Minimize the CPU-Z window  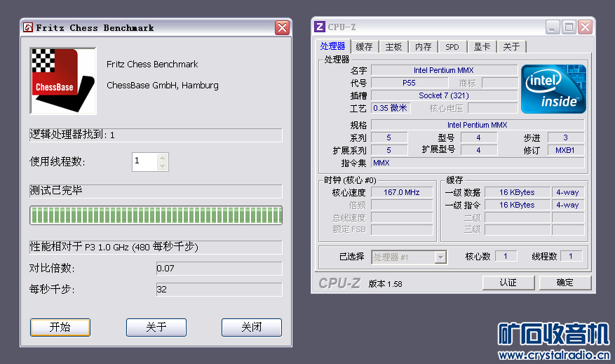pos(553,27)
